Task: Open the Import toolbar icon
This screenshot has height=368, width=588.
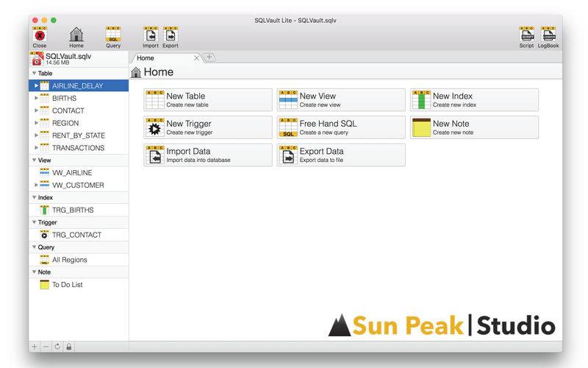Action: click(150, 35)
